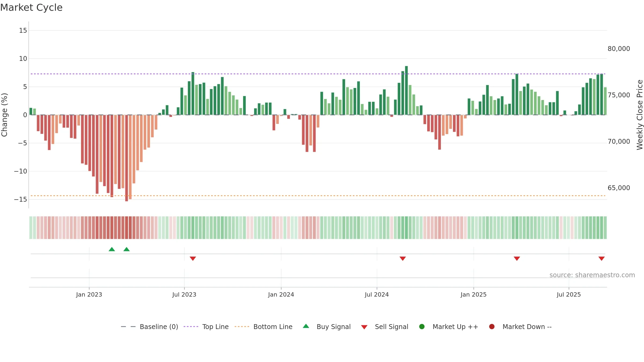Select the sell signal marker after Jul 2024
644x362 pixels.
point(403,258)
